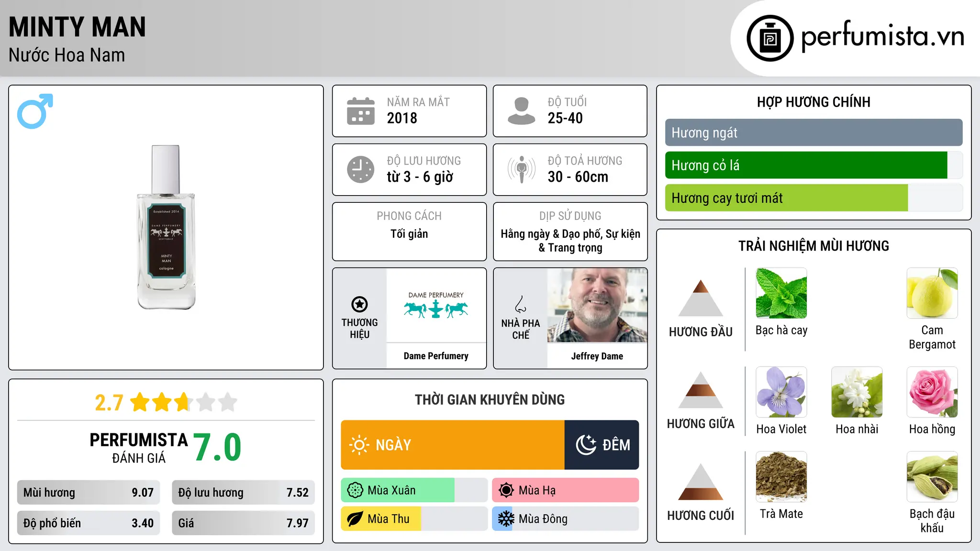Click the sun icon for Mùa Hạ
The width and height of the screenshot is (980, 551).
506,490
